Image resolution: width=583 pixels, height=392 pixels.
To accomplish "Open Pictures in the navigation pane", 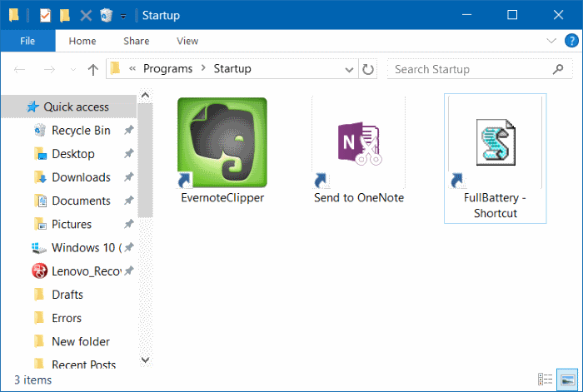I will (x=72, y=224).
